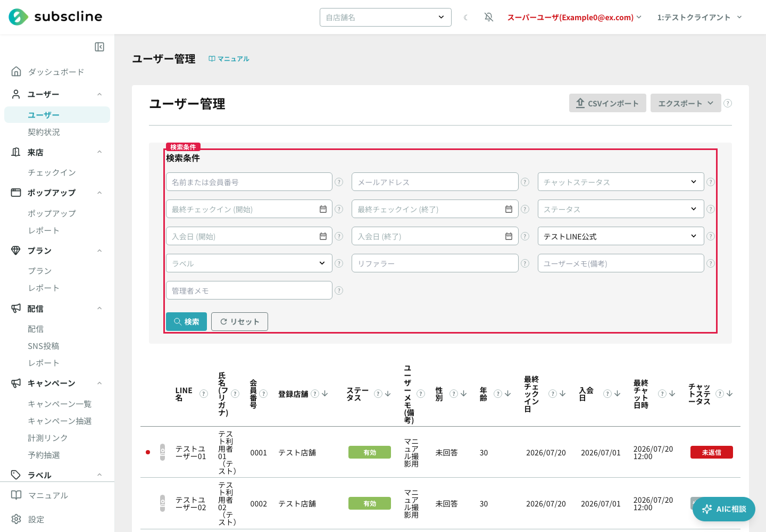Open the ラベル filter dropdown
The width and height of the screenshot is (766, 532).
(x=249, y=263)
